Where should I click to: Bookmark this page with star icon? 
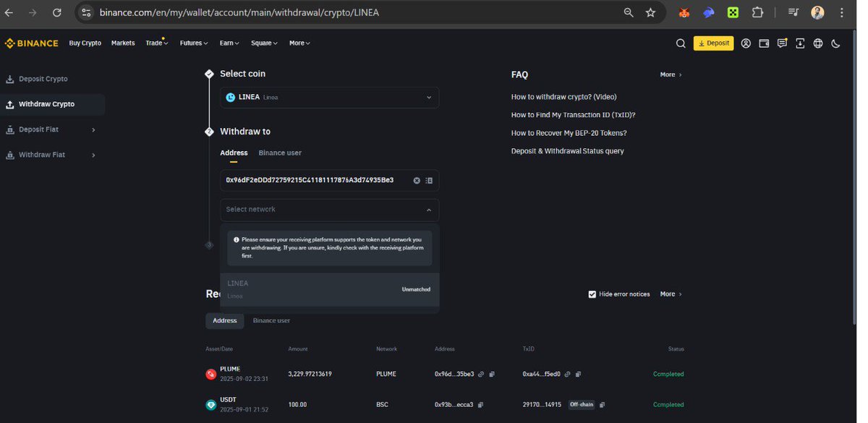coord(650,12)
